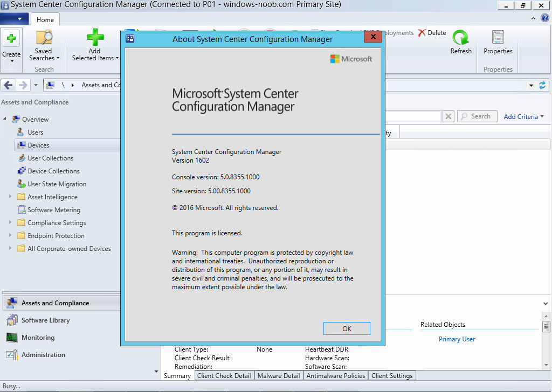Switch to the Summary tab
The width and height of the screenshot is (552, 392).
(177, 376)
